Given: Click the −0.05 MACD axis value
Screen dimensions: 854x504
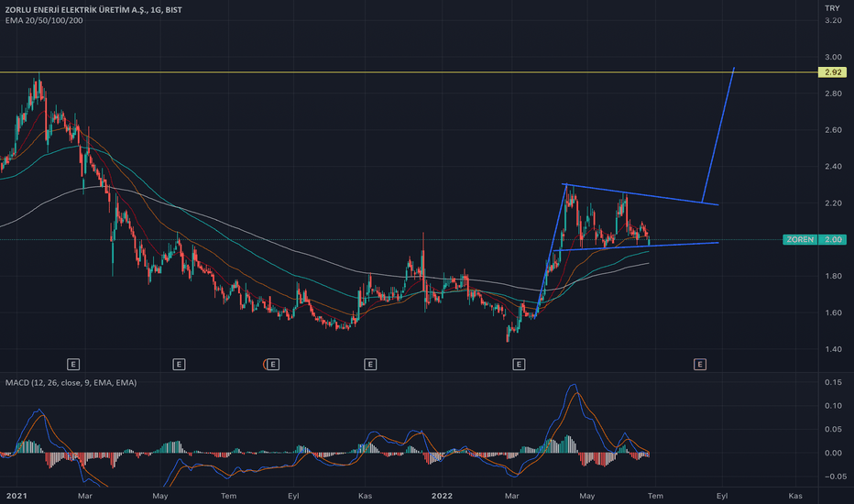Looking at the screenshot, I should pyautogui.click(x=835, y=477).
